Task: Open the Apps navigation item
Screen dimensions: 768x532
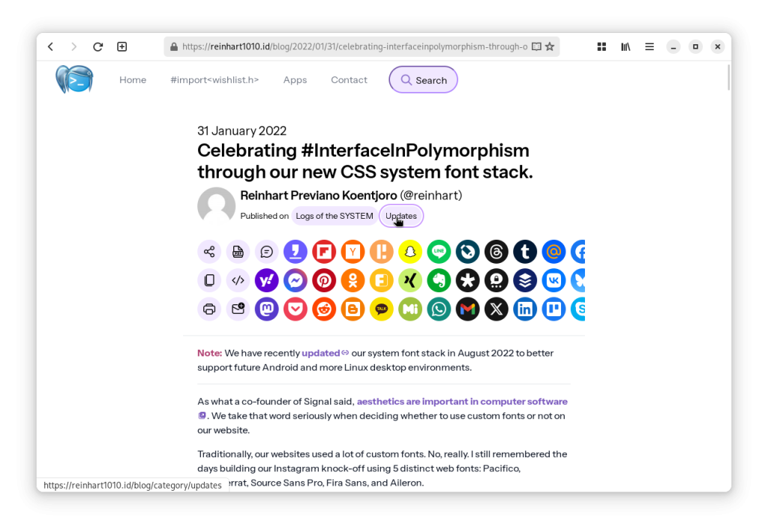Action: point(295,80)
